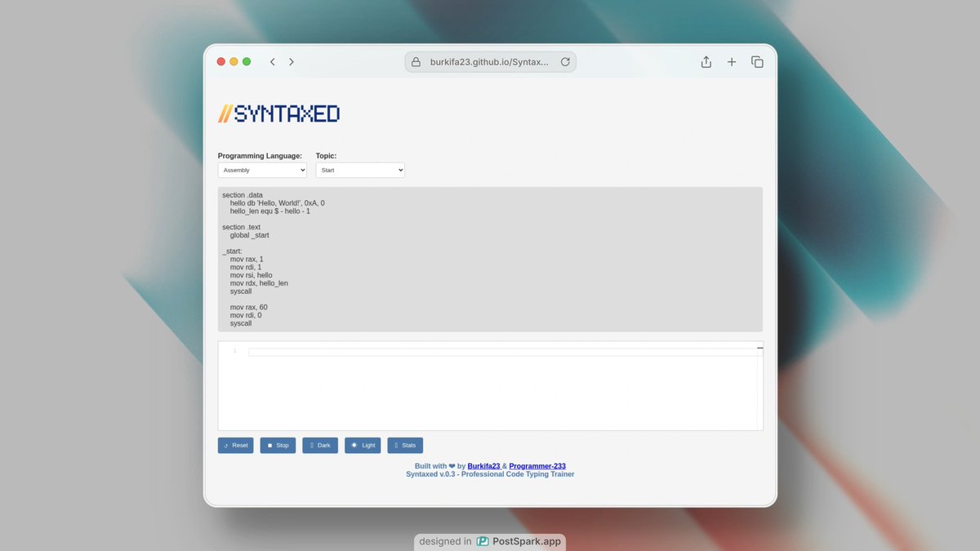Click the 'mov rdi, 1' code line

(246, 267)
